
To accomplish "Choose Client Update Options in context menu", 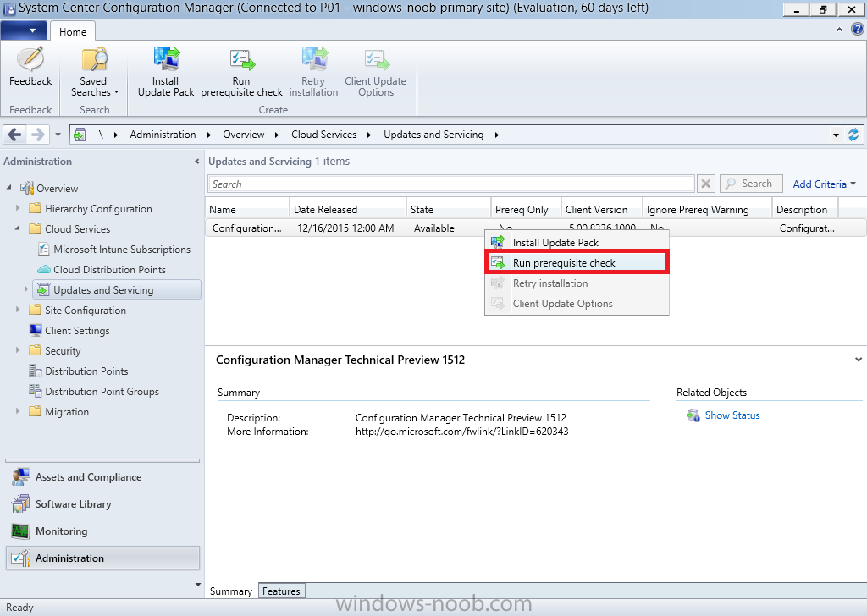I will click(x=577, y=303).
